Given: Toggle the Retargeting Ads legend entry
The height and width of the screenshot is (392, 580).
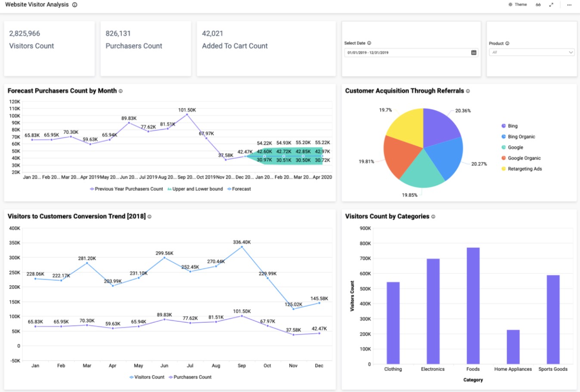Looking at the screenshot, I should pos(521,169).
